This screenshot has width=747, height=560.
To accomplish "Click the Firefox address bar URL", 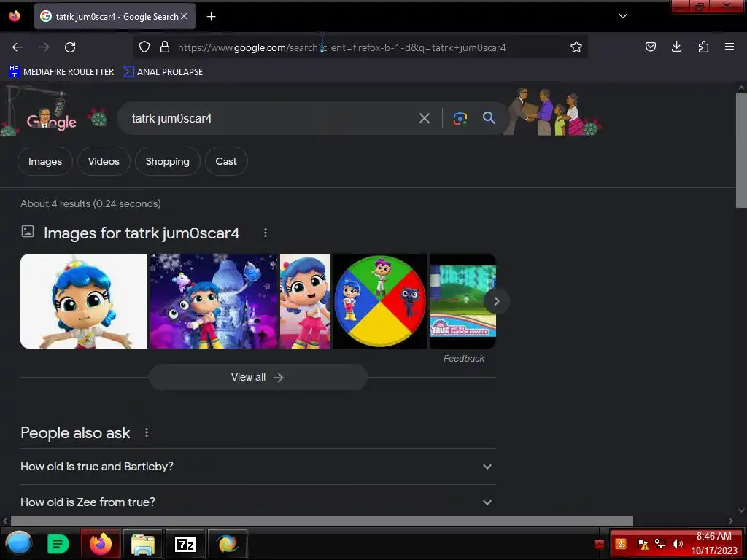I will click(x=341, y=47).
